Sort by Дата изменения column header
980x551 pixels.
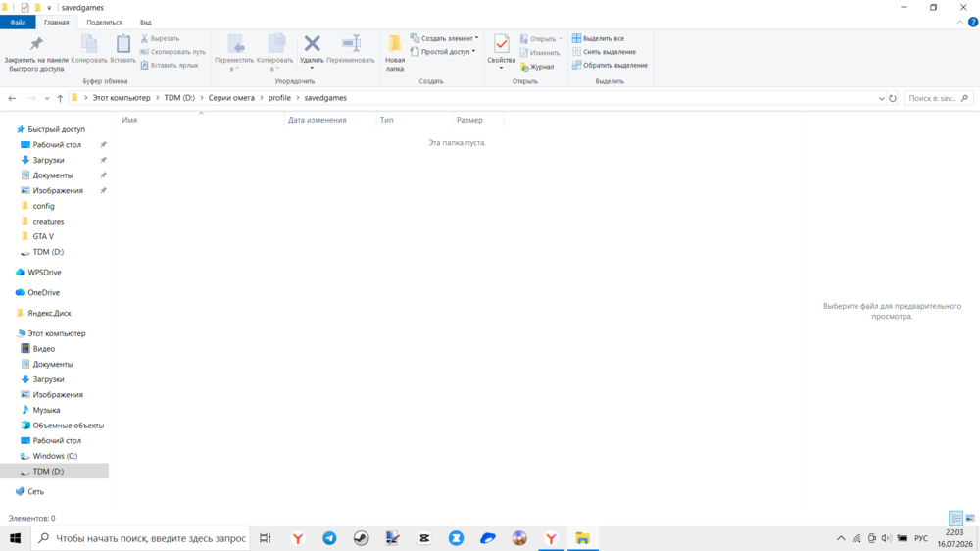[x=317, y=120]
